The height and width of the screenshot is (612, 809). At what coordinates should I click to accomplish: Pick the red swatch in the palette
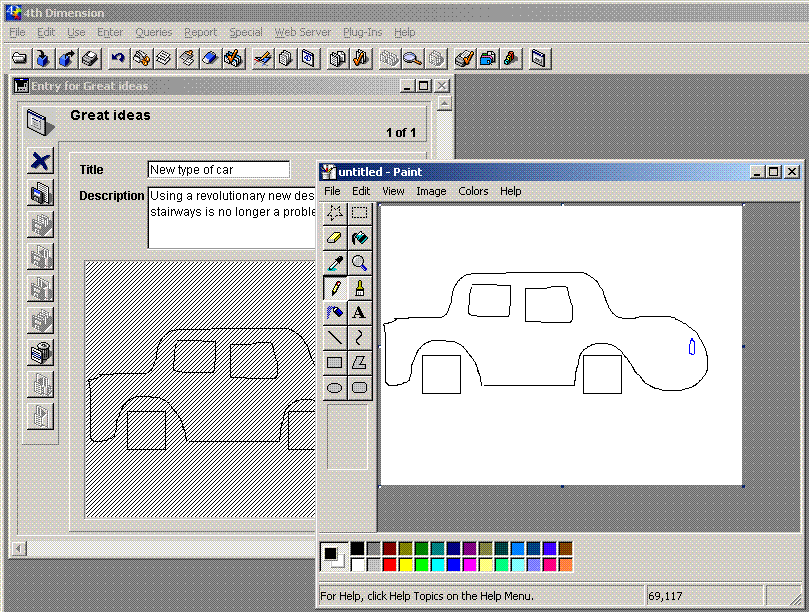(x=390, y=565)
